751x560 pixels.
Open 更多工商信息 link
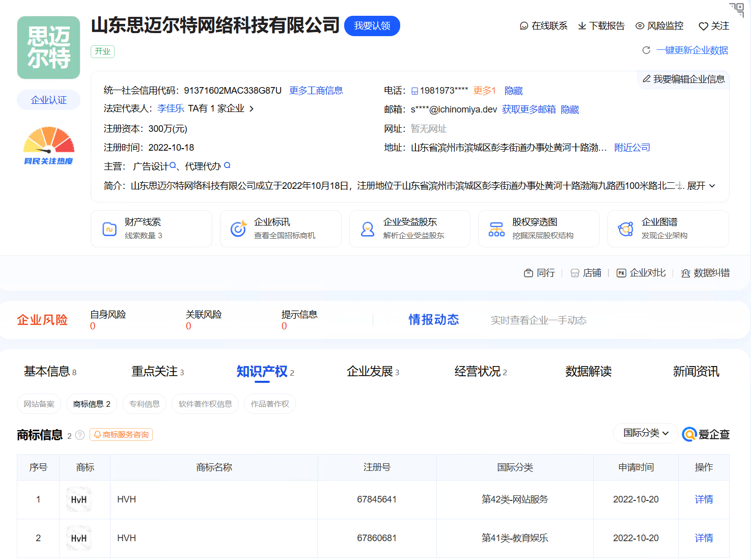coord(316,91)
